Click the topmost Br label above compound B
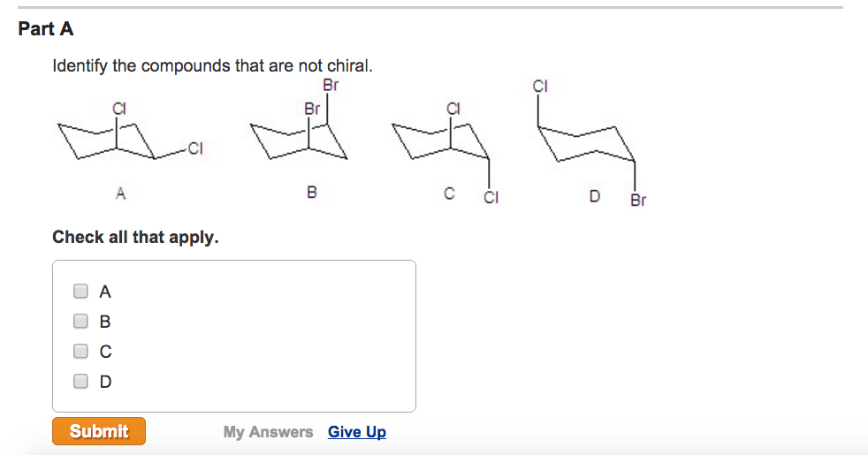 pyautogui.click(x=331, y=86)
